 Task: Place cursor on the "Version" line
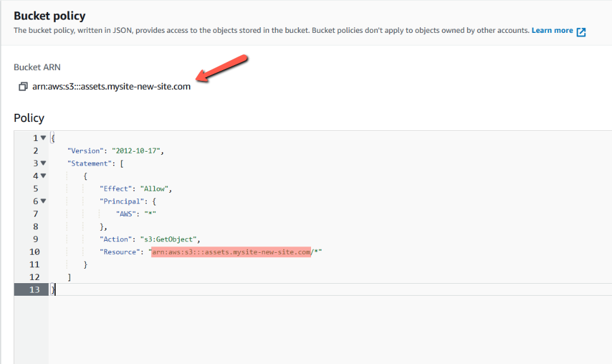click(x=116, y=150)
